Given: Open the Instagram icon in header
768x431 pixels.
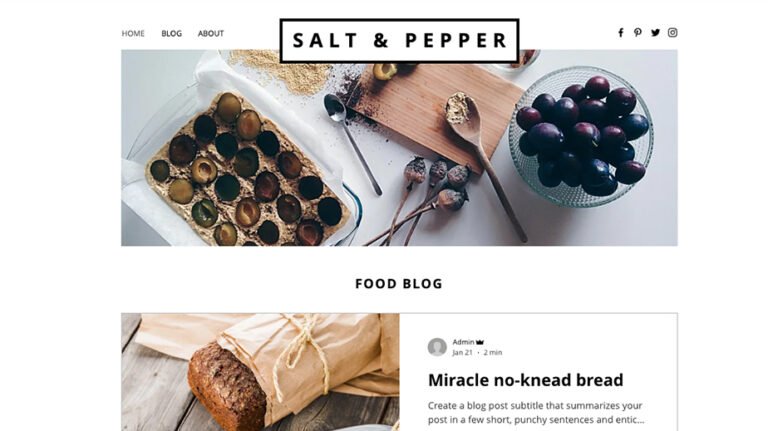Looking at the screenshot, I should point(672,33).
